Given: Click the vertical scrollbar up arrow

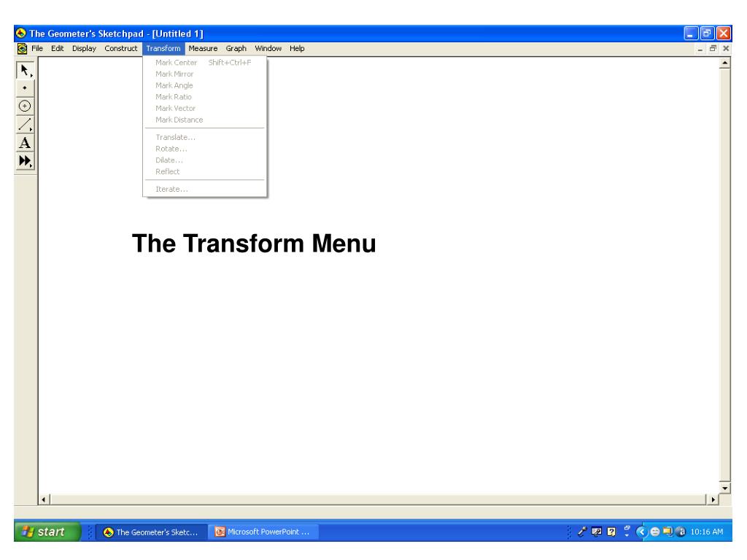Looking at the screenshot, I should pyautogui.click(x=724, y=63).
